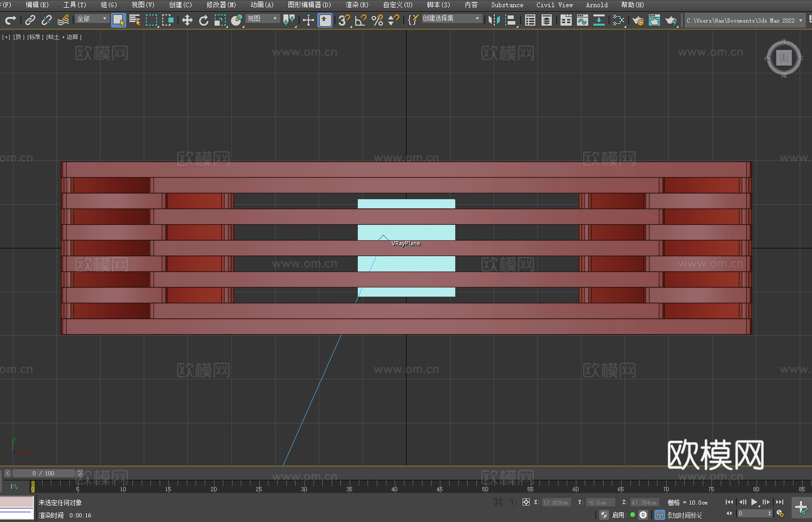Click the Z coordinate field
Image resolution: width=812 pixels, height=522 pixels.
tap(645, 502)
